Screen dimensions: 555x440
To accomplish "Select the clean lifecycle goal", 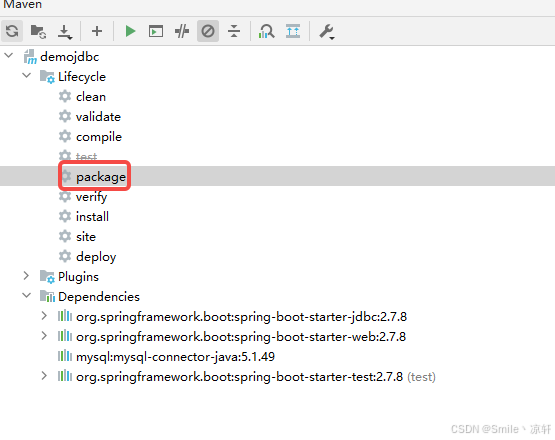I will click(x=91, y=97).
